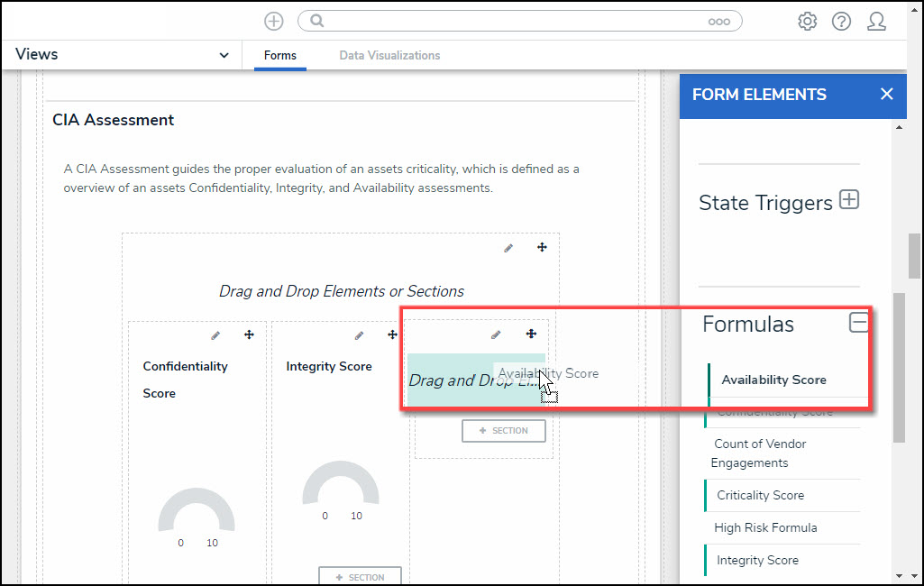Open the settings gear icon
This screenshot has height=586, width=924.
807,22
